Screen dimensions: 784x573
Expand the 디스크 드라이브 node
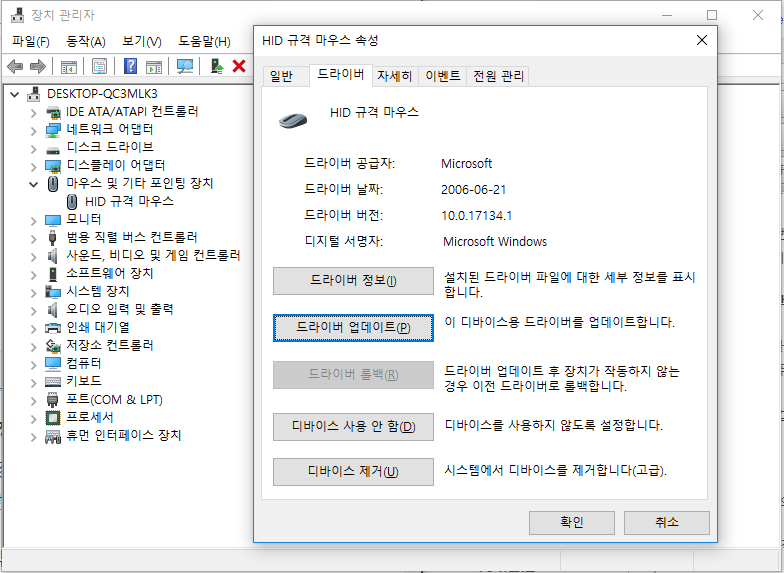[x=34, y=149]
